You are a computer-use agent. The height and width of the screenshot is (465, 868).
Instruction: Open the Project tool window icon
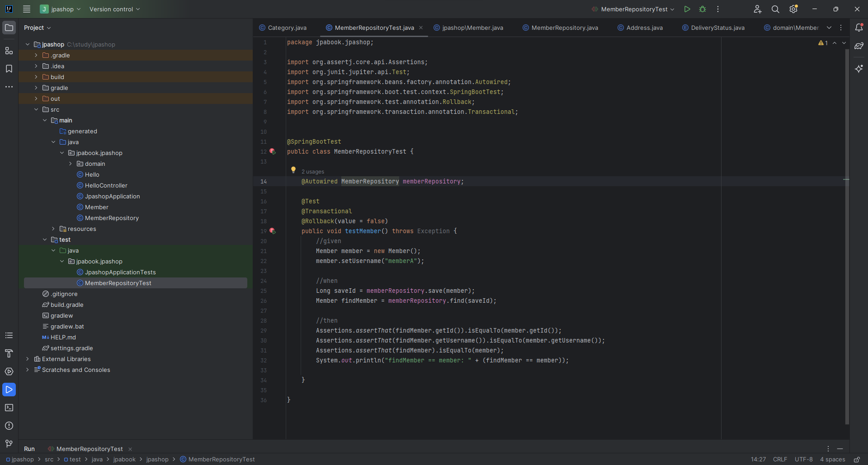click(9, 28)
